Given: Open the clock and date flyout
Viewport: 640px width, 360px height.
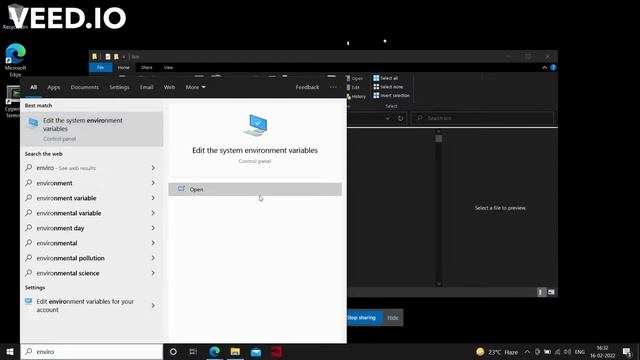Looking at the screenshot, I should 602,352.
